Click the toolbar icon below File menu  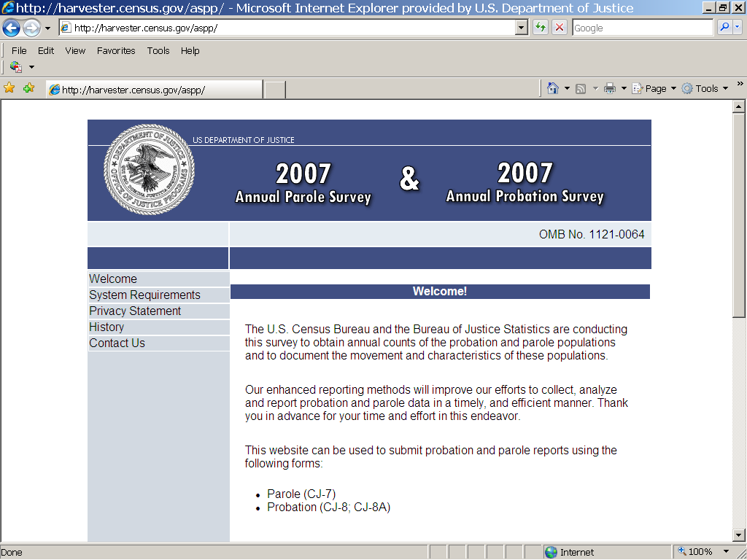[16, 67]
